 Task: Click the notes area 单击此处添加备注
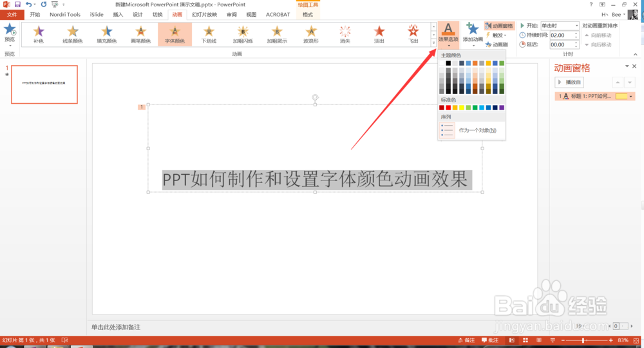(x=116, y=327)
